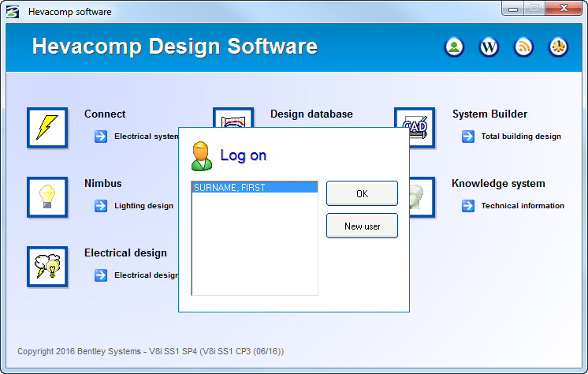Click empty area of the user listbox
This screenshot has width=588, height=374.
tap(255, 244)
